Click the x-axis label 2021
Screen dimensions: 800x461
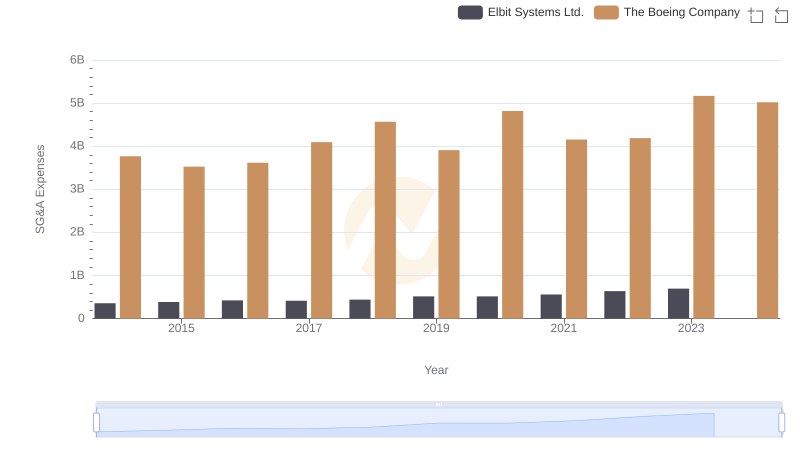[x=564, y=328]
